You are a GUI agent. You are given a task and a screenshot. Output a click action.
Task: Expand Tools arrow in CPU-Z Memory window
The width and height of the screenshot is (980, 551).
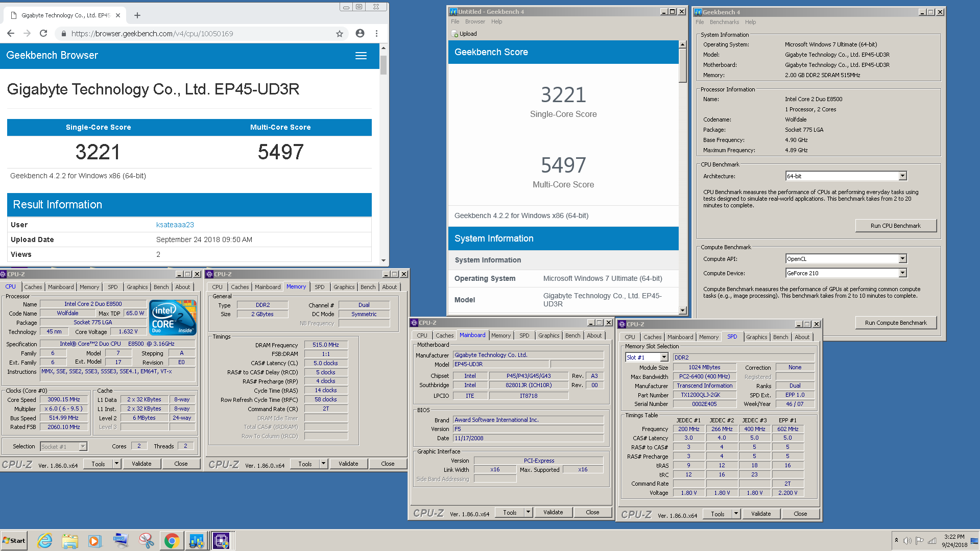click(x=323, y=464)
